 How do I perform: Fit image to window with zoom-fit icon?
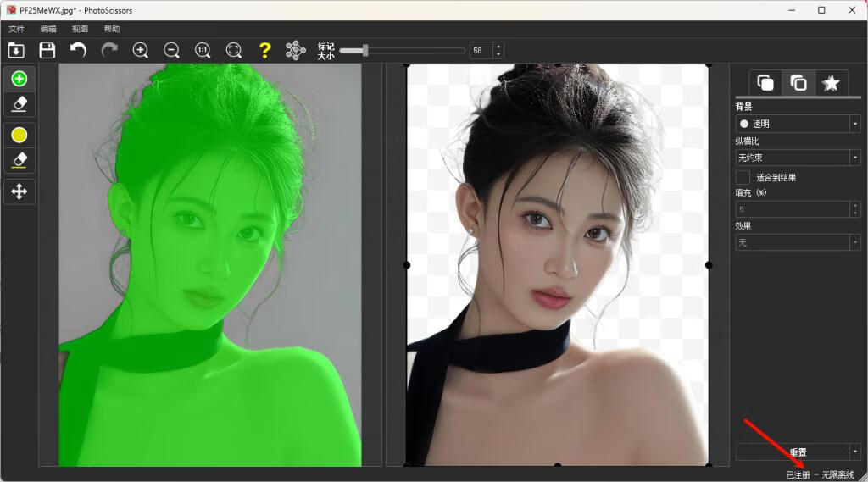(234, 50)
